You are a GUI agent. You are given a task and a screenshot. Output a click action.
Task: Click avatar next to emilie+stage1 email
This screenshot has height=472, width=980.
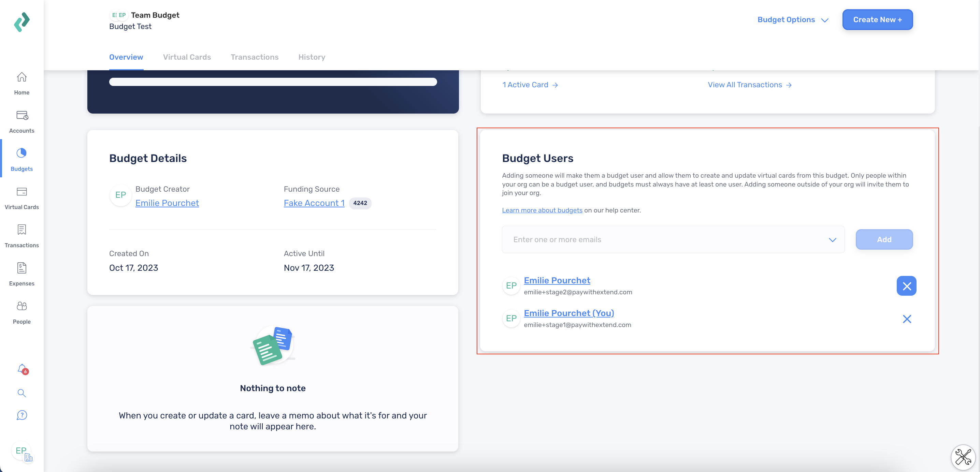[511, 318]
